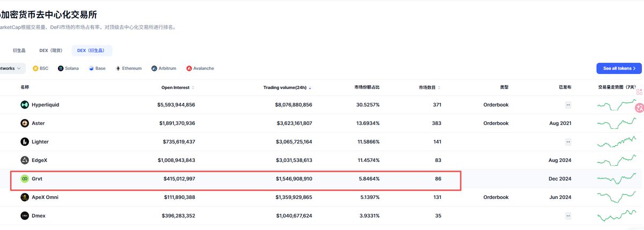
Task: Click Aster trading volume $3,623,161,807
Action: (294, 123)
